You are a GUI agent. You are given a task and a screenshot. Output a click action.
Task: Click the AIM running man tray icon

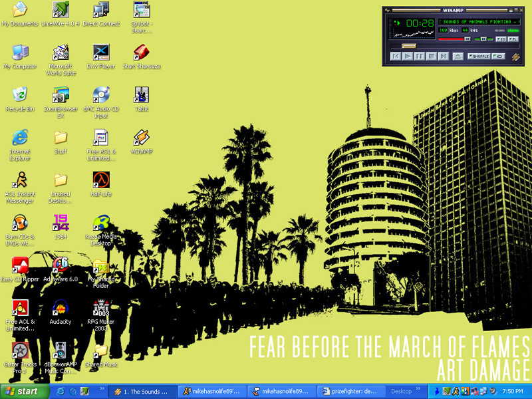(456, 392)
